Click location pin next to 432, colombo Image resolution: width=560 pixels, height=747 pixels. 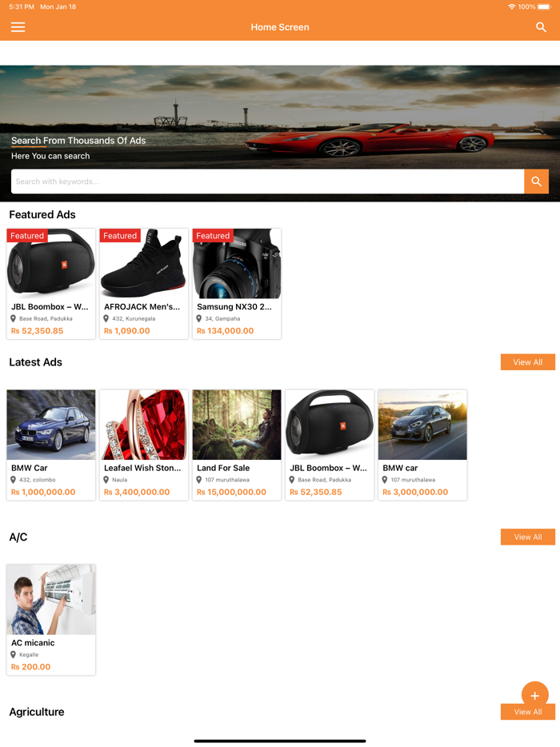14,480
